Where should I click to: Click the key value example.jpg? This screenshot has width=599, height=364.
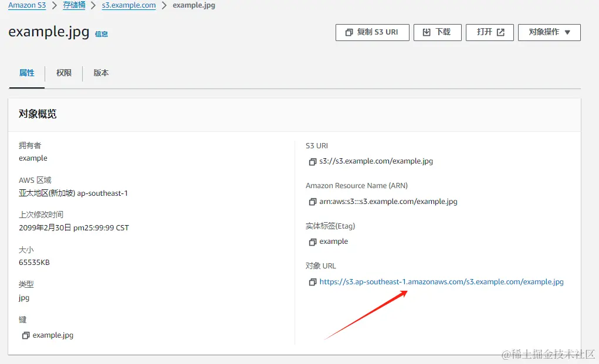coord(53,335)
